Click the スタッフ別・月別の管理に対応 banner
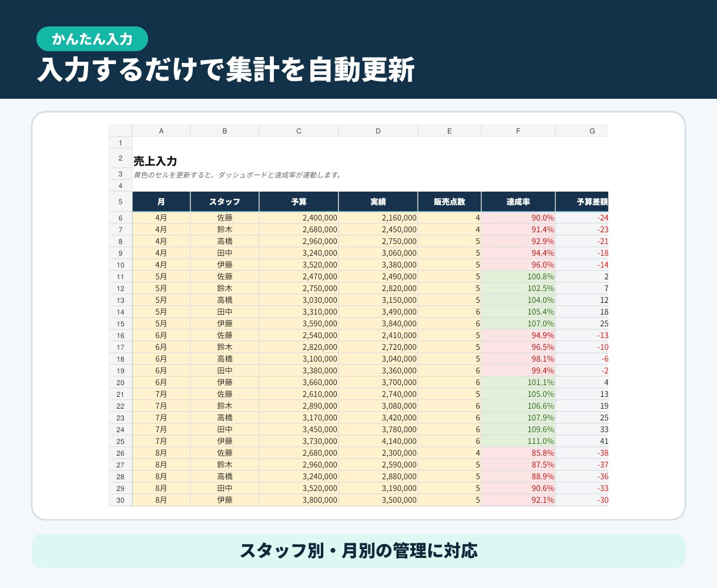Image resolution: width=717 pixels, height=588 pixels. click(x=358, y=551)
